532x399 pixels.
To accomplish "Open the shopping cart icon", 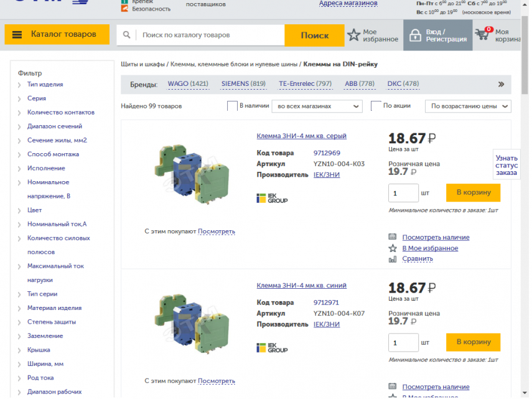I will [482, 34].
